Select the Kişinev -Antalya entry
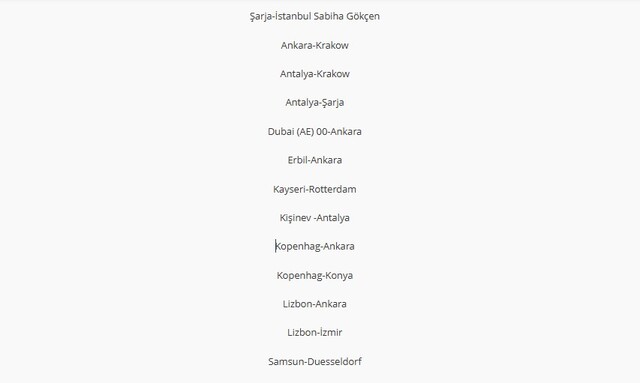 point(315,218)
